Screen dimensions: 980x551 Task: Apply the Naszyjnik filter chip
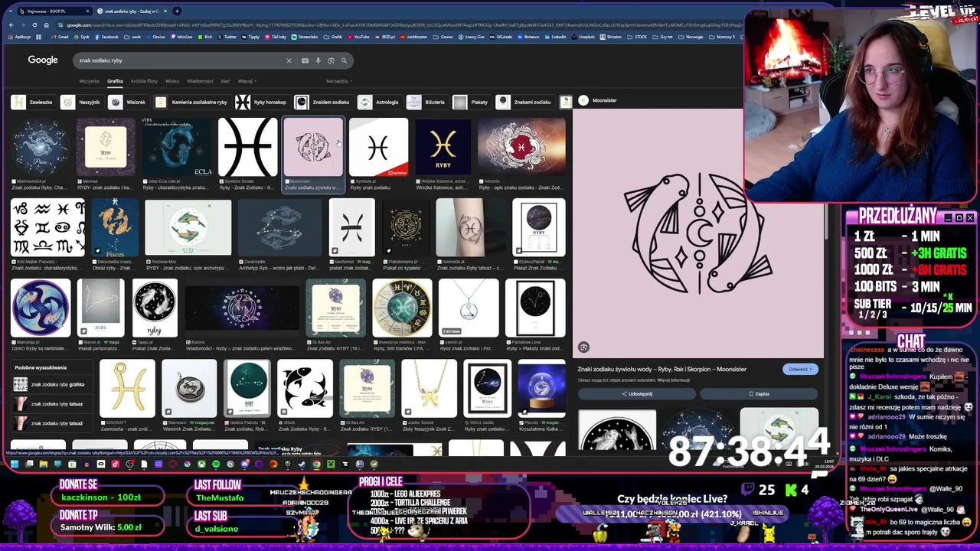point(81,102)
